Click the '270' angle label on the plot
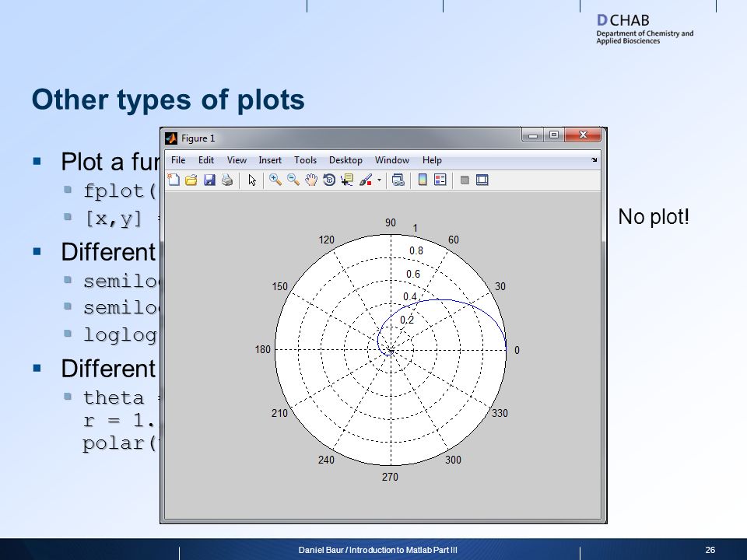The height and width of the screenshot is (560, 747). (x=390, y=477)
